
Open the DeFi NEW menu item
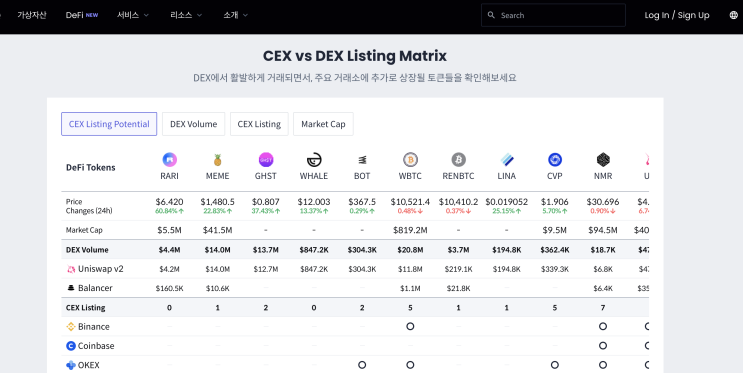(82, 15)
